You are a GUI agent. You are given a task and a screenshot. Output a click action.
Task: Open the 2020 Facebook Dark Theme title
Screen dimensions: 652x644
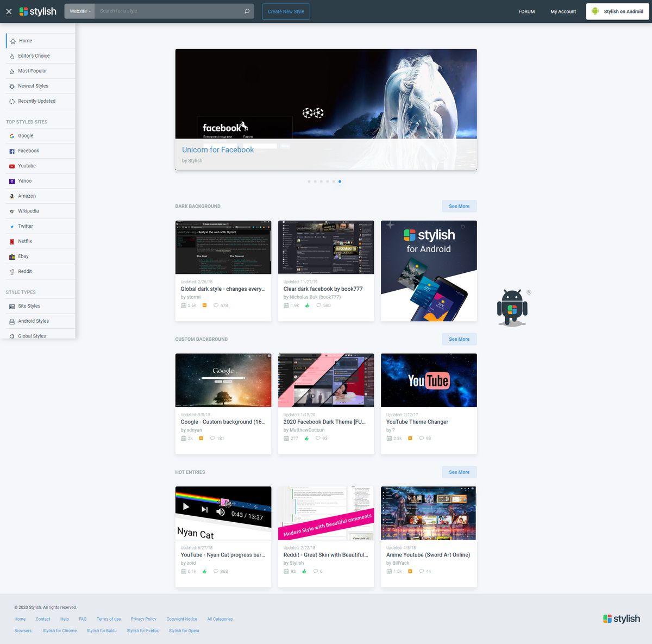point(324,422)
